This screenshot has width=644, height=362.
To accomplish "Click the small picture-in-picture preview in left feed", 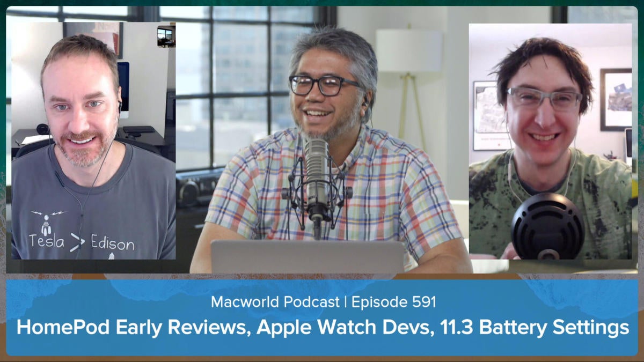I will [x=166, y=36].
